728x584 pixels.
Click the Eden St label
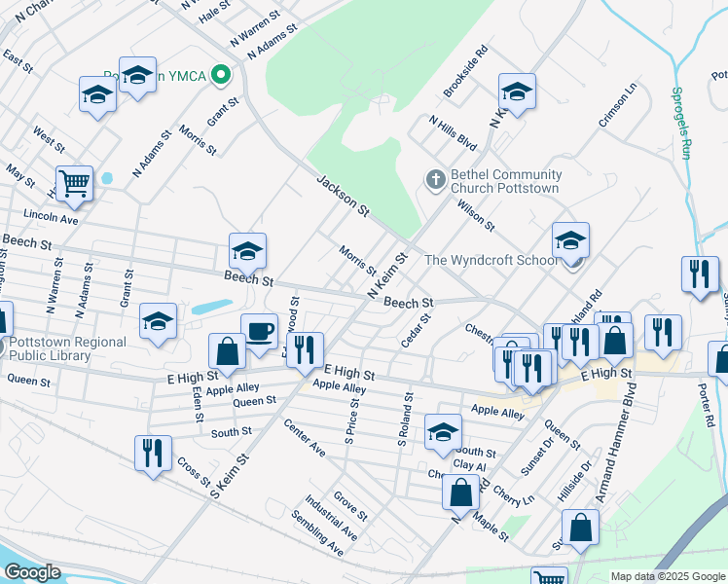(199, 404)
